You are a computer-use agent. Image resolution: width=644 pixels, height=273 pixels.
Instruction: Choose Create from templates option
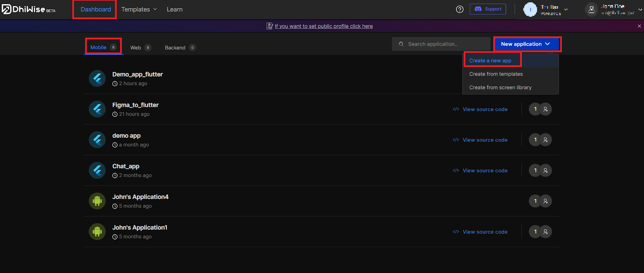point(496,74)
